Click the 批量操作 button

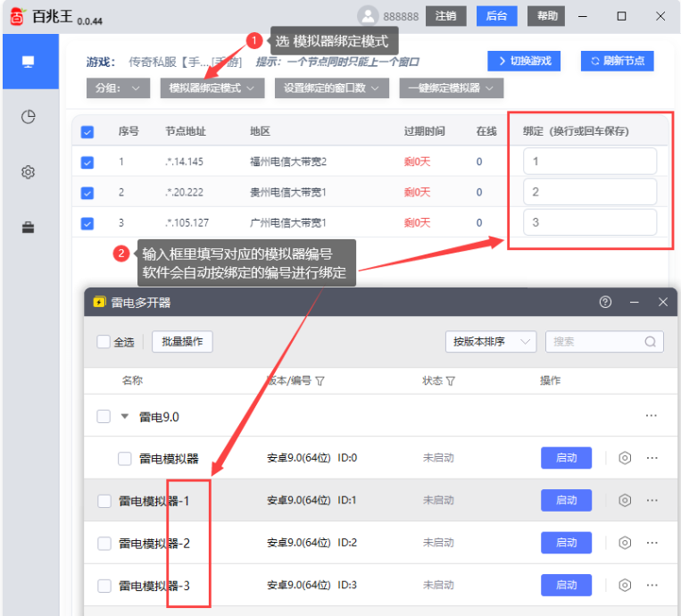pyautogui.click(x=182, y=342)
